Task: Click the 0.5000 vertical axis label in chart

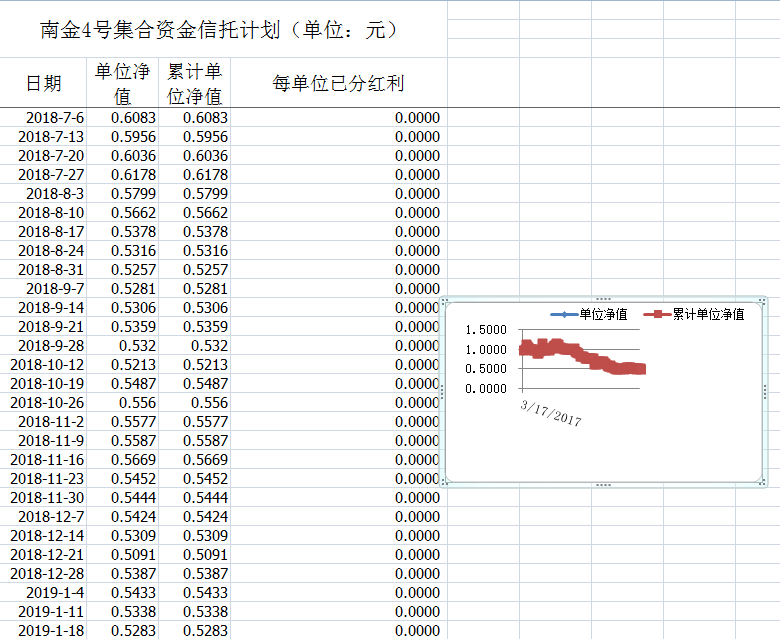Action: point(486,368)
